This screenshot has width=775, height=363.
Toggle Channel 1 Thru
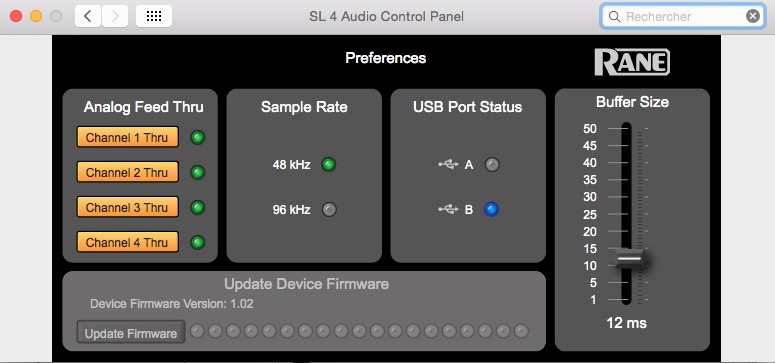click(x=128, y=137)
